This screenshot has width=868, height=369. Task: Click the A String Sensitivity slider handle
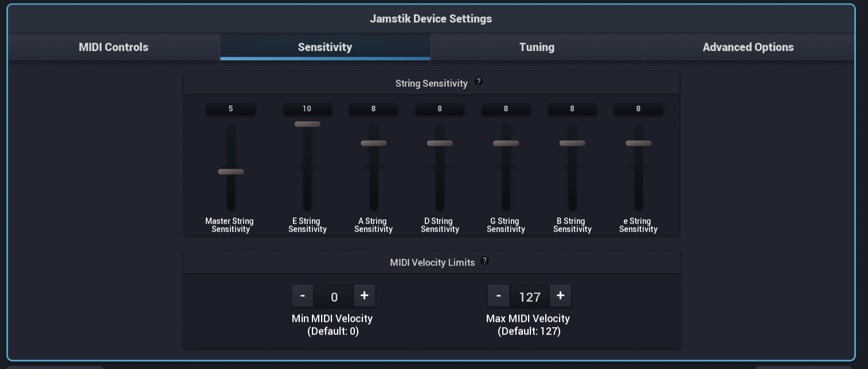(x=374, y=143)
